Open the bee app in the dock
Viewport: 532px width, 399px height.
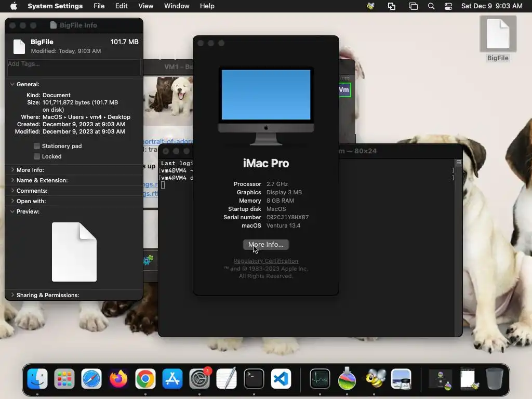point(374,379)
